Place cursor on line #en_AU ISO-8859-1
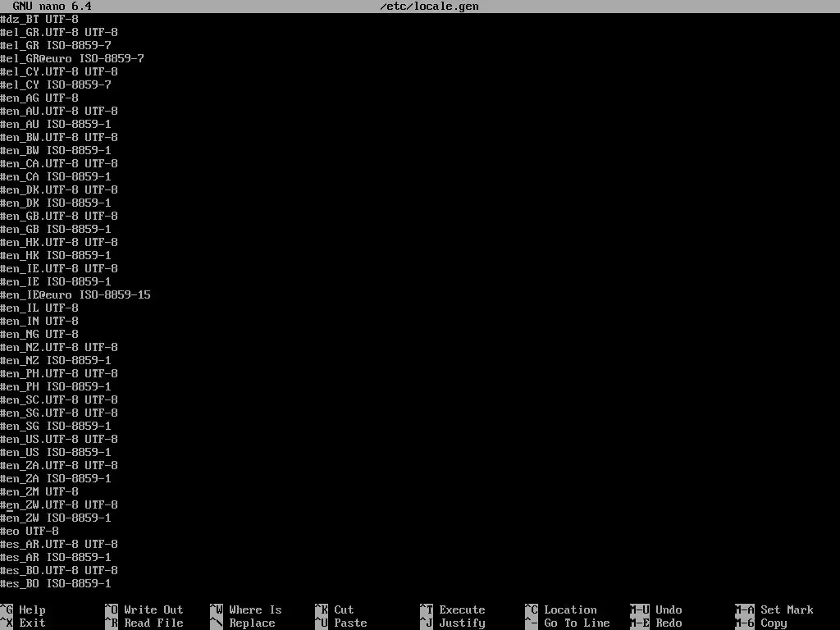This screenshot has width=840, height=630. point(56,125)
